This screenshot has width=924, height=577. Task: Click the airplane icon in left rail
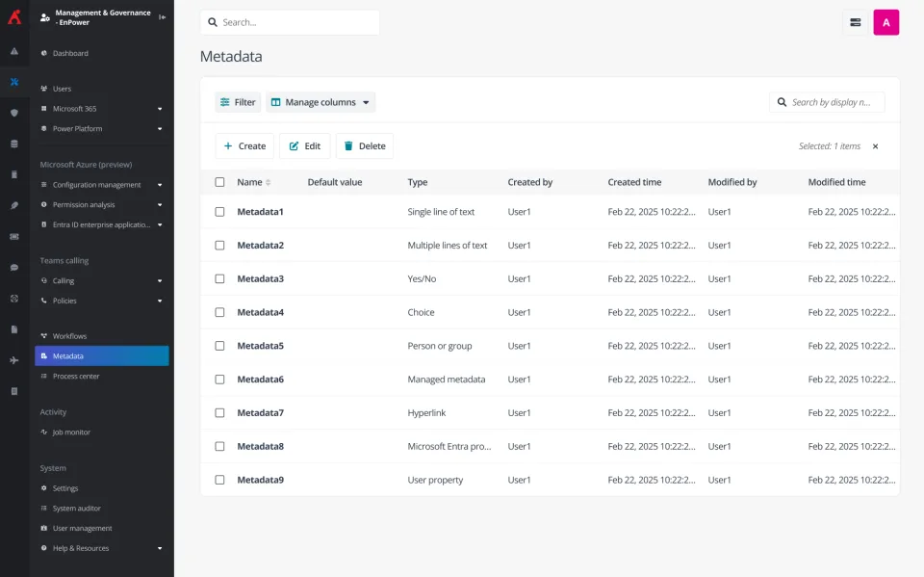13,360
